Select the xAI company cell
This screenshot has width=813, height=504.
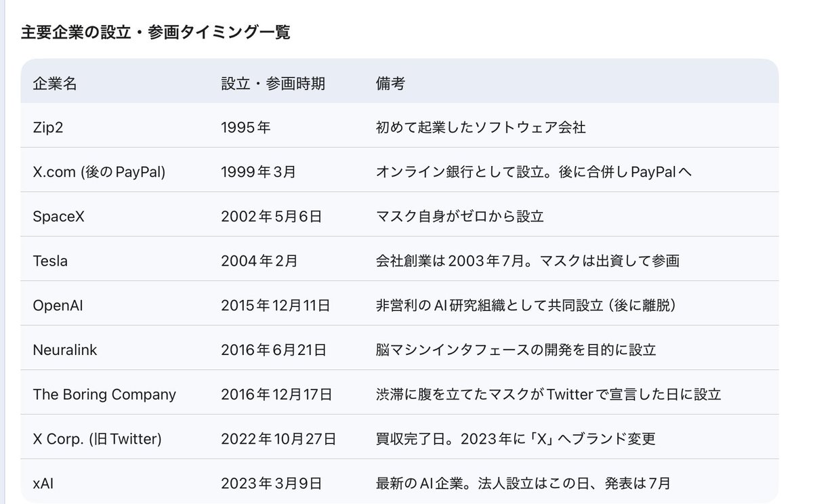click(x=42, y=484)
